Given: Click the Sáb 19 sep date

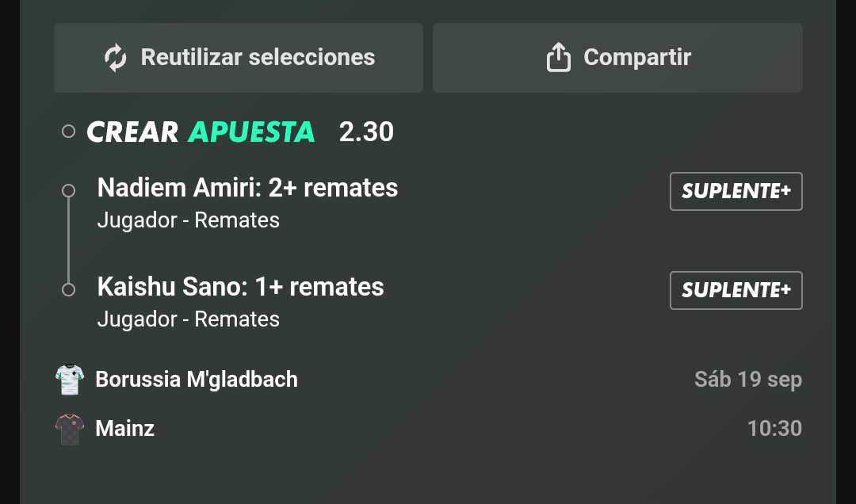Looking at the screenshot, I should point(748,380).
